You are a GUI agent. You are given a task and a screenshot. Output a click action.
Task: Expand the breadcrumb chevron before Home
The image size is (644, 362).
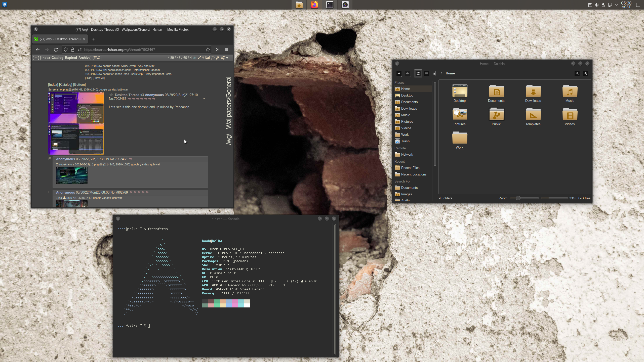(x=441, y=73)
